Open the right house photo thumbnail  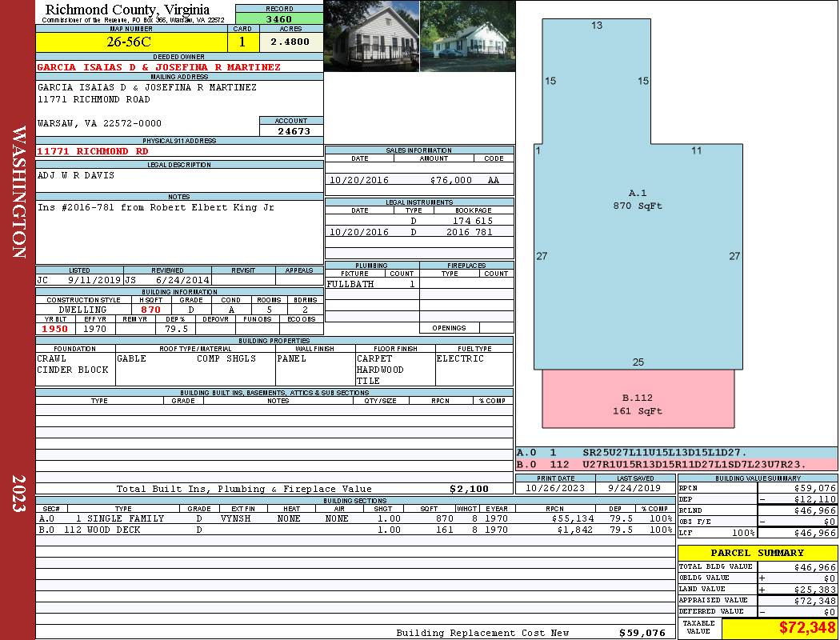pos(468,36)
